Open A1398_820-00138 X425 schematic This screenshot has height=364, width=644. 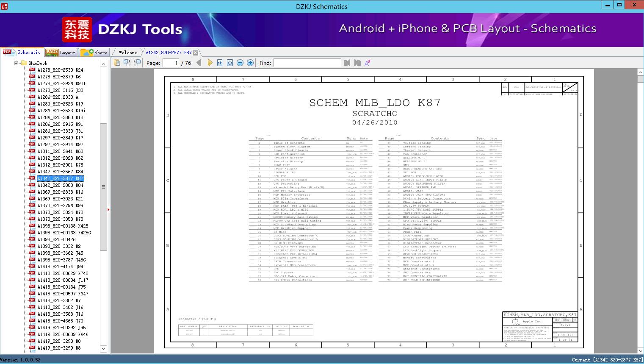tap(63, 226)
